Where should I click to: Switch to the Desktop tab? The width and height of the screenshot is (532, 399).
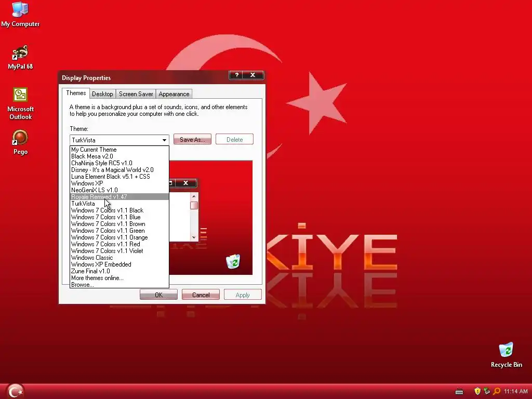pos(102,94)
